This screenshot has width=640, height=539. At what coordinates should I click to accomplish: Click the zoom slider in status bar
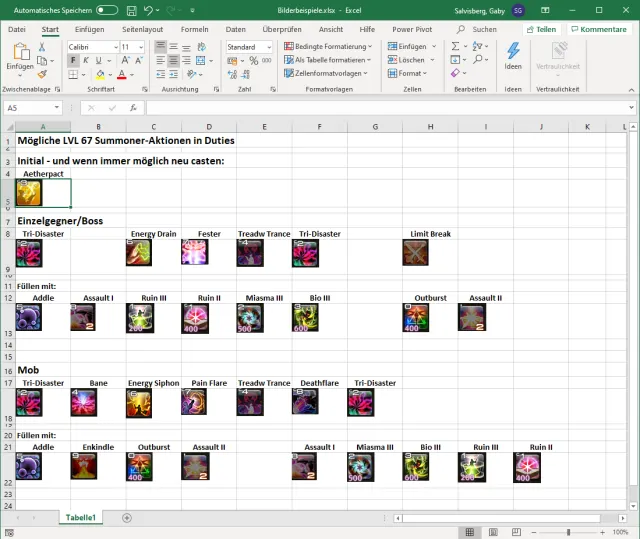pyautogui.click(x=568, y=532)
